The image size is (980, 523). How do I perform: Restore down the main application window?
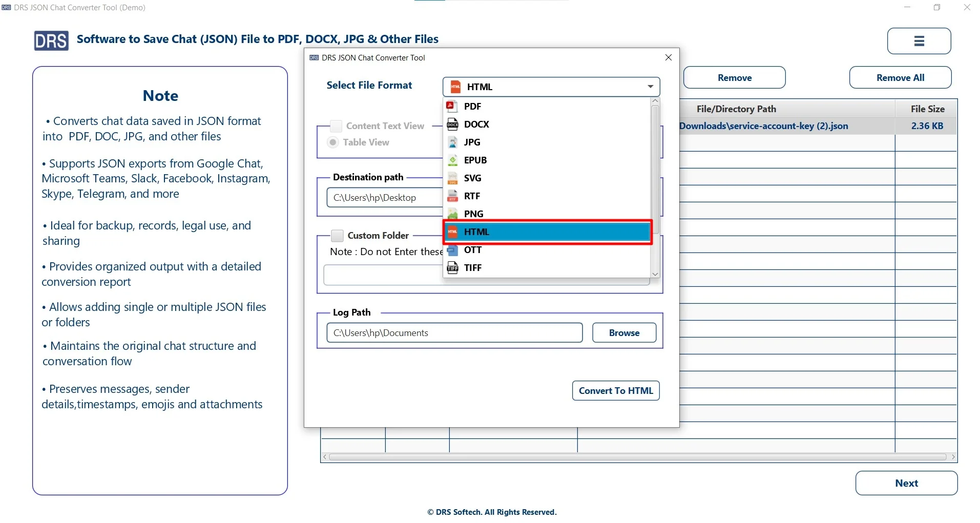pyautogui.click(x=937, y=7)
